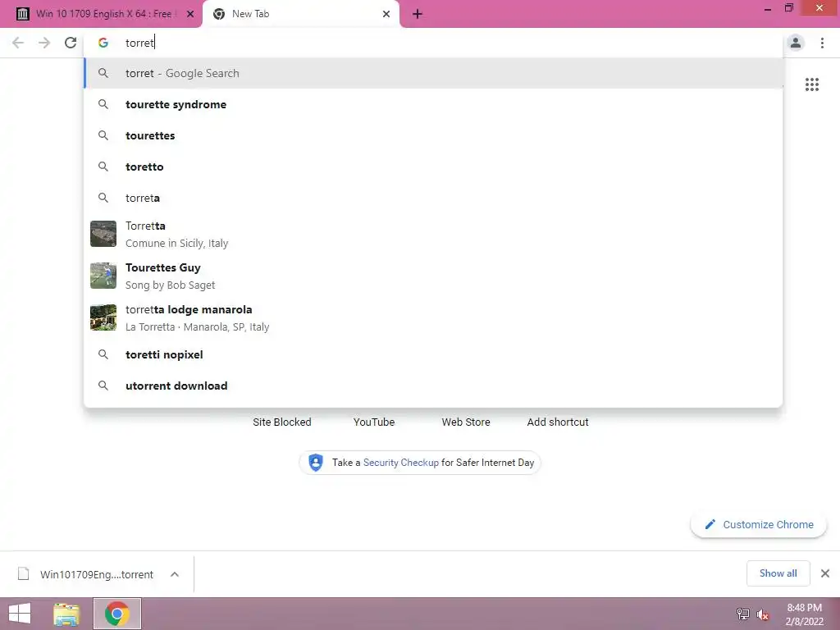Close the New Tab tab
This screenshot has width=840, height=630.
pyautogui.click(x=386, y=14)
